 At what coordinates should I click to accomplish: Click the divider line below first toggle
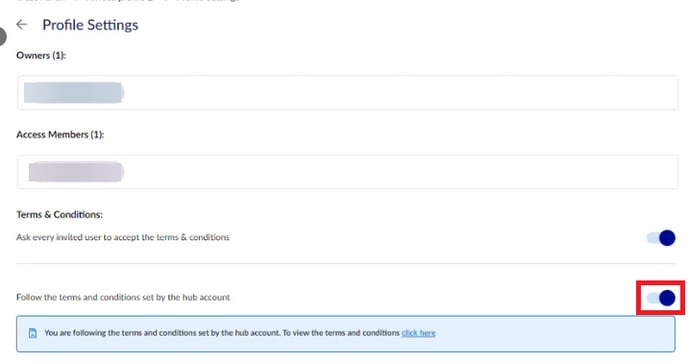pyautogui.click(x=346, y=264)
